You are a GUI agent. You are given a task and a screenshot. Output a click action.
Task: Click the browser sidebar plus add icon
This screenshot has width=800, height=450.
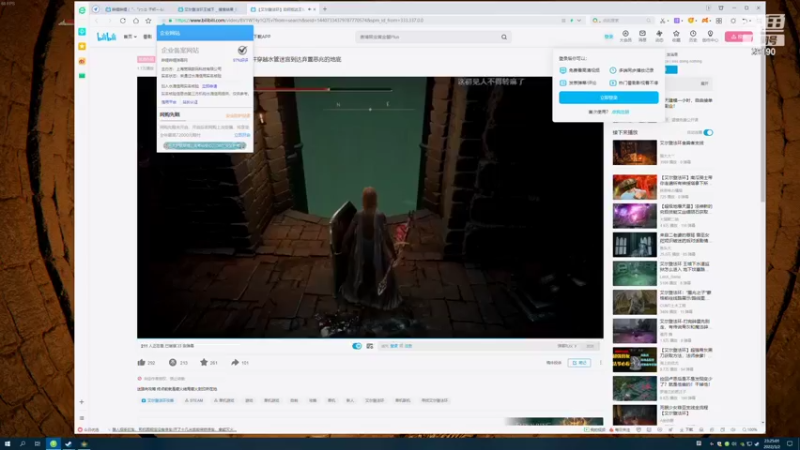(x=82, y=402)
